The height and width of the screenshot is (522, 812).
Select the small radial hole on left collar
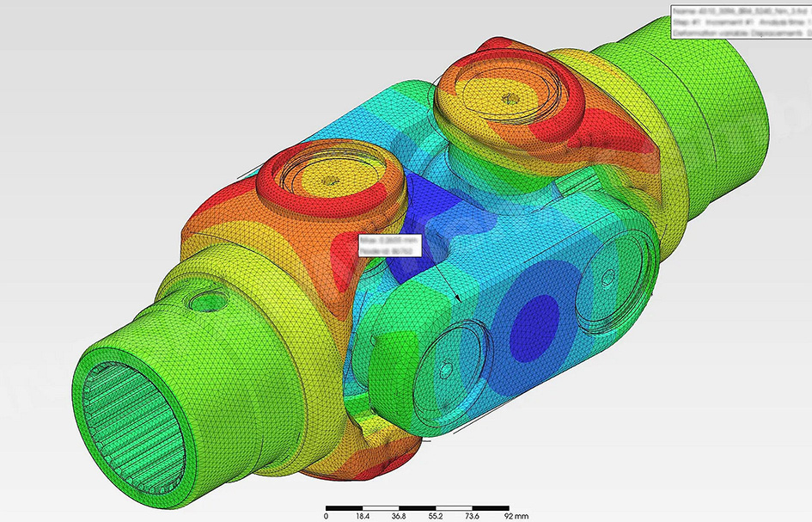[208, 301]
